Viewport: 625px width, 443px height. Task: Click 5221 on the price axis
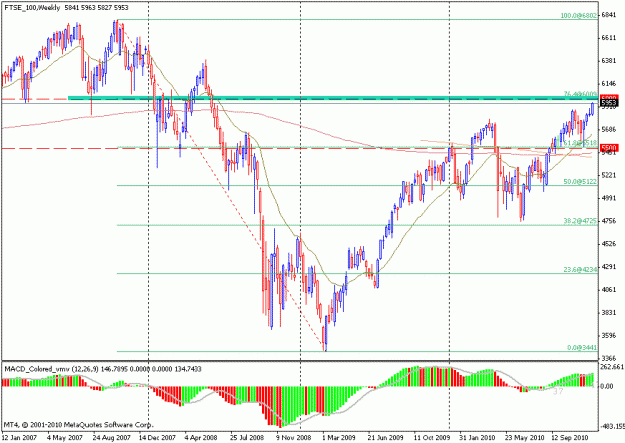609,175
